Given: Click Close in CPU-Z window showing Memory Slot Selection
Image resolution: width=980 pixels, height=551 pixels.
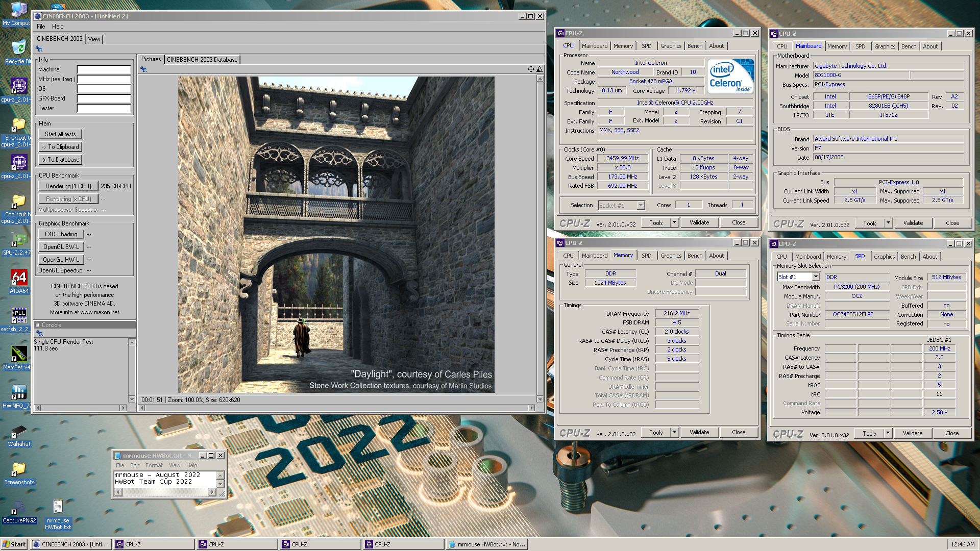Looking at the screenshot, I should click(x=952, y=433).
